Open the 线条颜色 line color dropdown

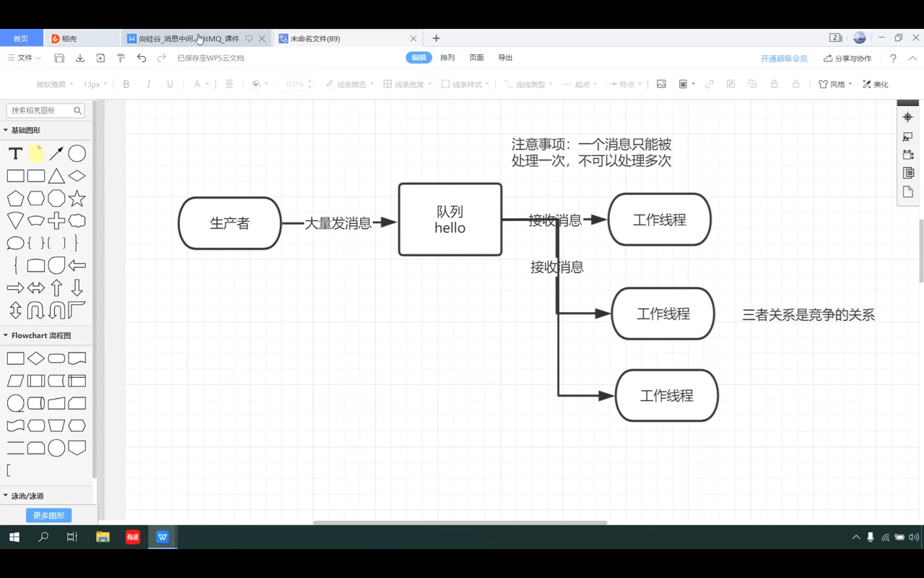pos(349,85)
